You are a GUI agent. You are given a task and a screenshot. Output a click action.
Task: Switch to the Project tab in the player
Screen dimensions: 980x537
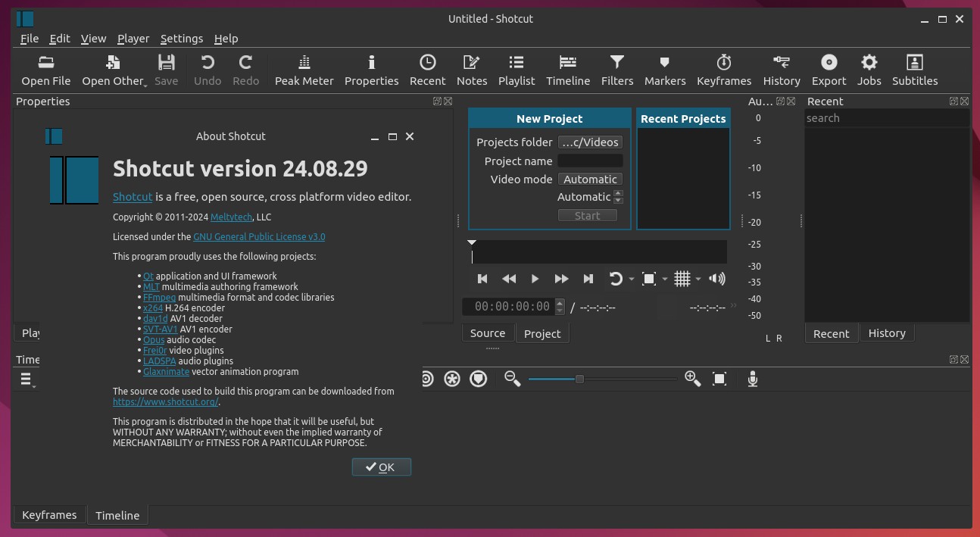[x=542, y=334]
